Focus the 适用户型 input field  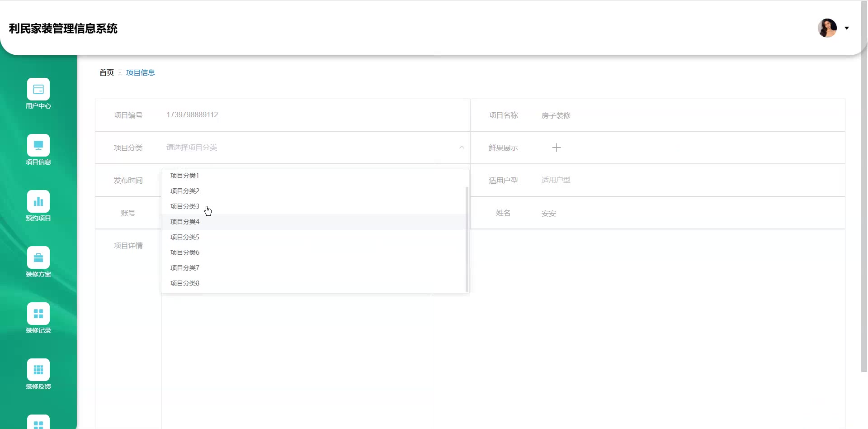tap(678, 180)
